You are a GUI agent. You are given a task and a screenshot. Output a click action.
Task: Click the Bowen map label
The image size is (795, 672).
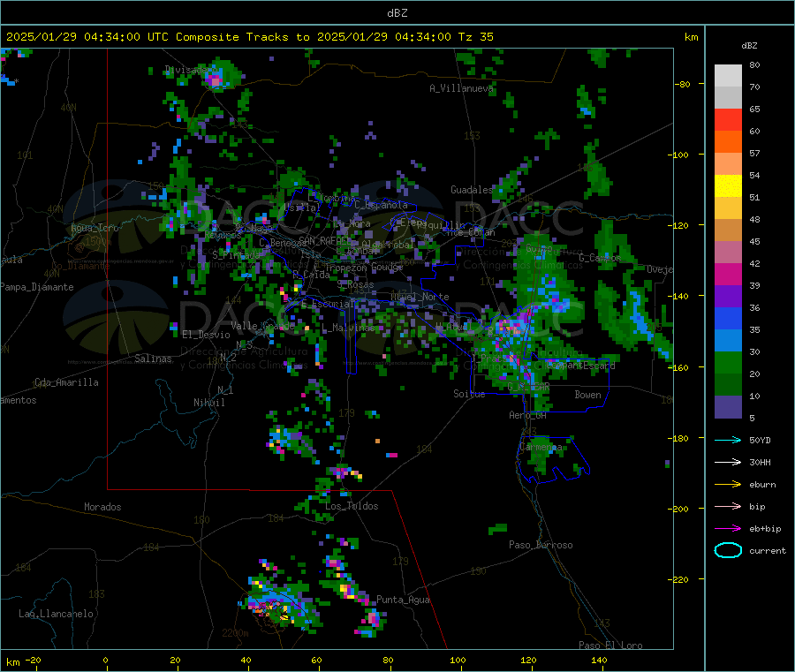(x=587, y=395)
